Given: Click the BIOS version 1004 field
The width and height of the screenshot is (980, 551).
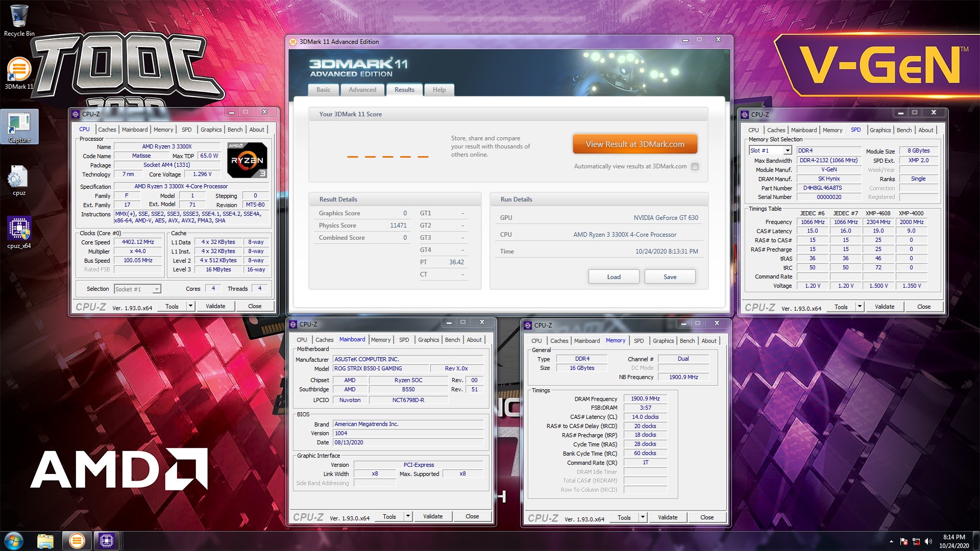Looking at the screenshot, I should point(408,433).
